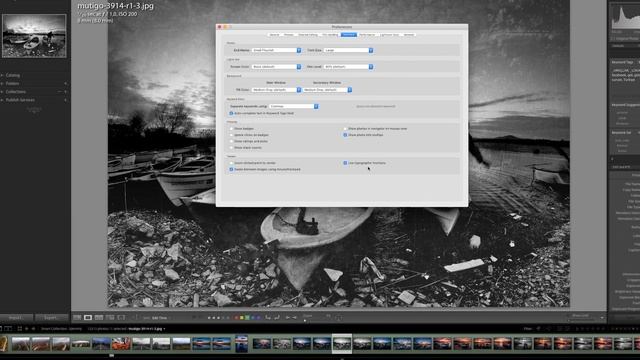Set rating with the first star

click(x=209, y=318)
